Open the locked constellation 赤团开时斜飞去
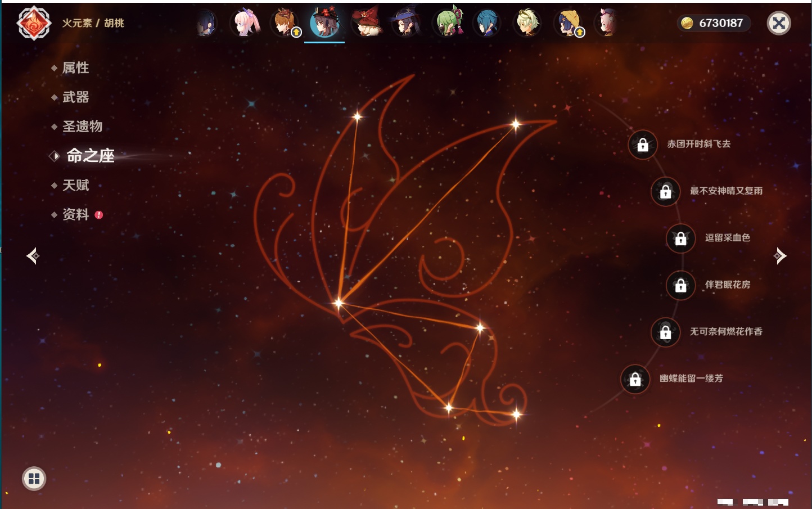The width and height of the screenshot is (812, 509). click(x=643, y=145)
